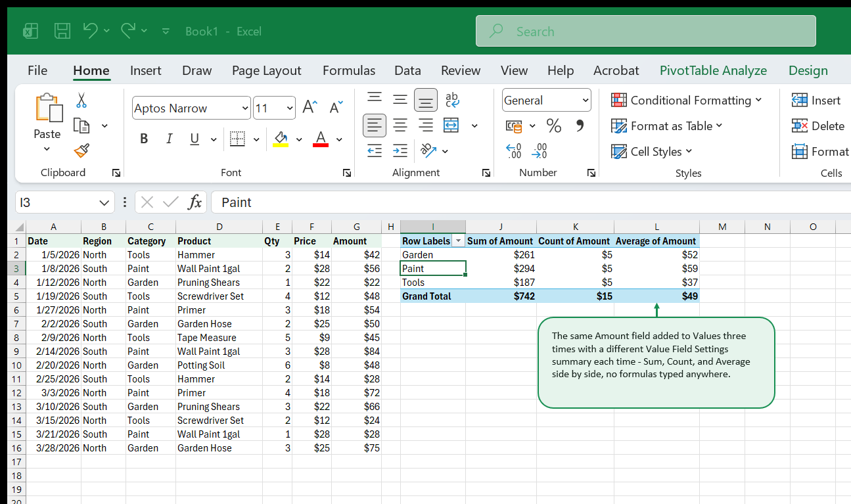Expand the Paste options arrow

coord(47,149)
